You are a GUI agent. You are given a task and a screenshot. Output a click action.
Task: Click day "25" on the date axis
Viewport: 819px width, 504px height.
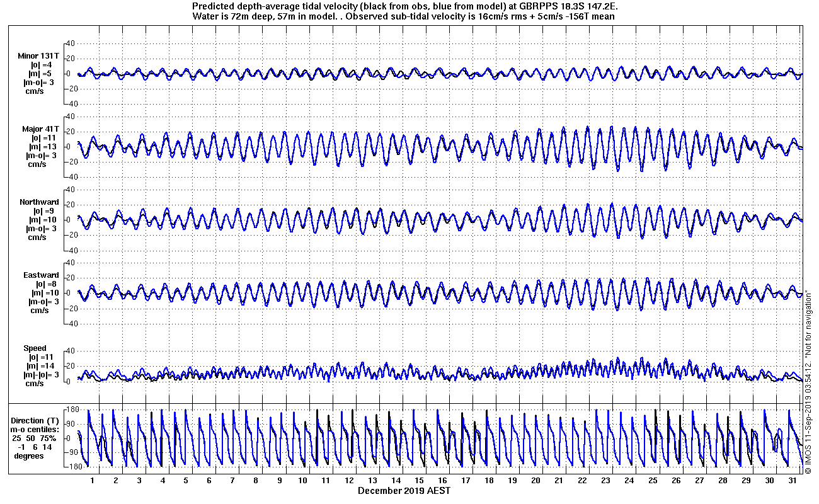pyautogui.click(x=652, y=481)
